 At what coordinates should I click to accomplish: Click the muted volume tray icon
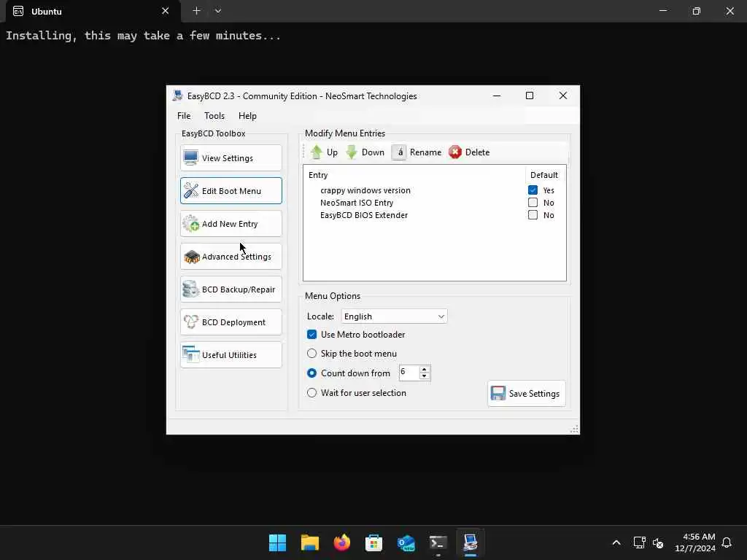658,542
